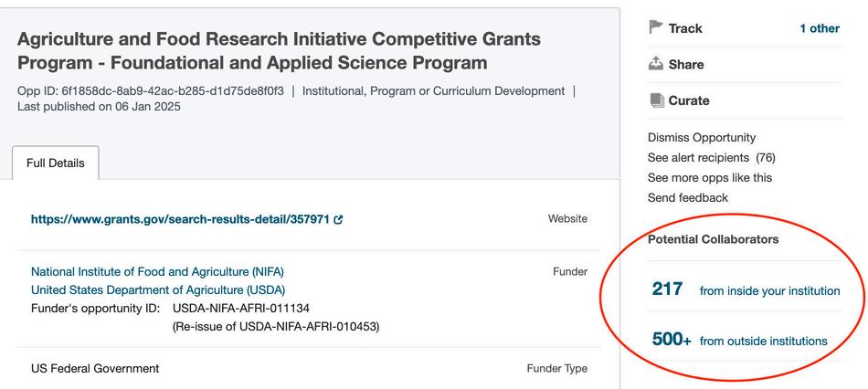868x389 pixels.
Task: Click the Track text label
Action: pos(685,28)
